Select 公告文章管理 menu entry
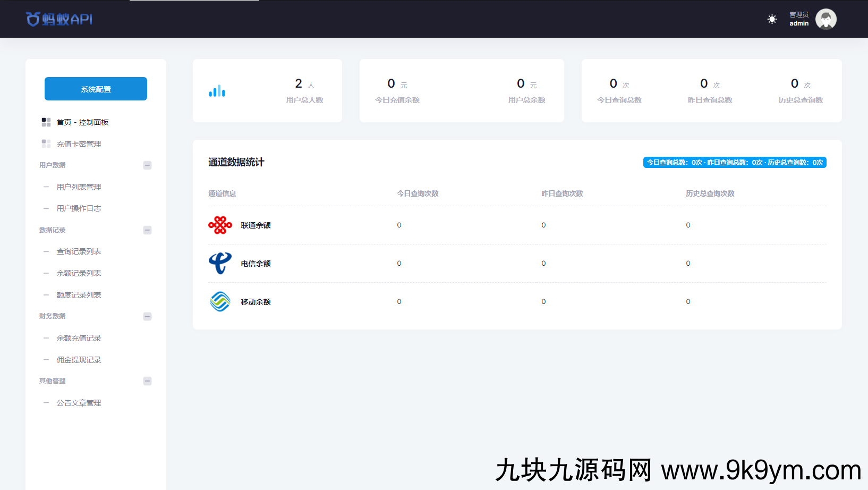The height and width of the screenshot is (490, 868). click(x=79, y=403)
